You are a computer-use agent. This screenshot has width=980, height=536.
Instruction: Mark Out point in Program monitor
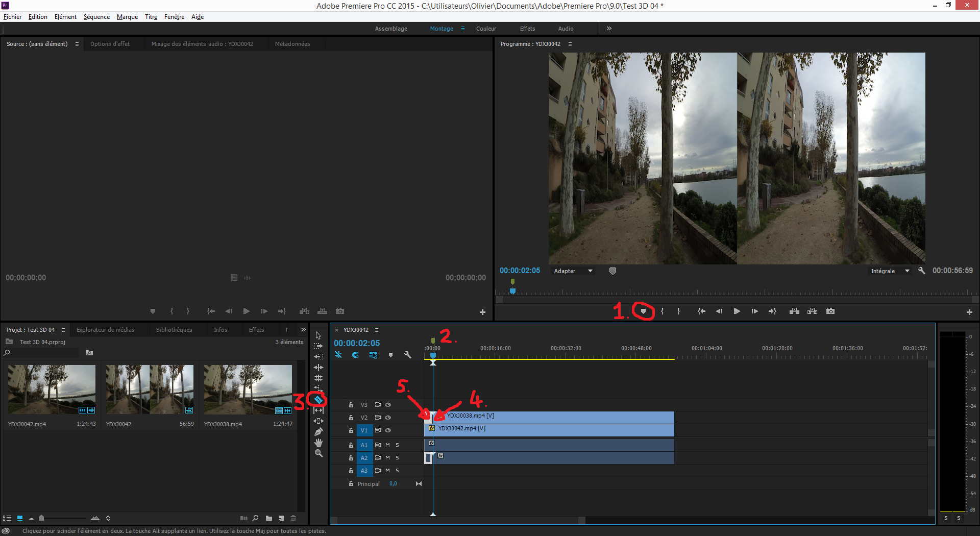coord(678,311)
